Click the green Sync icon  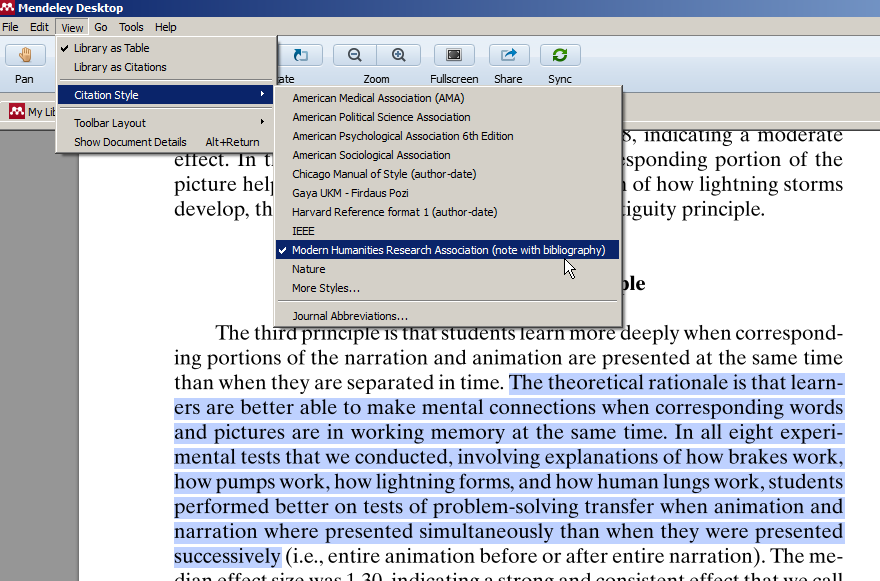click(x=560, y=56)
